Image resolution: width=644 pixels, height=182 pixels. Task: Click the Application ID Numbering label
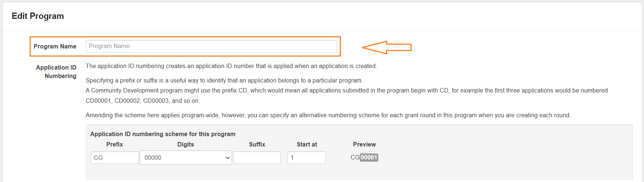click(56, 71)
